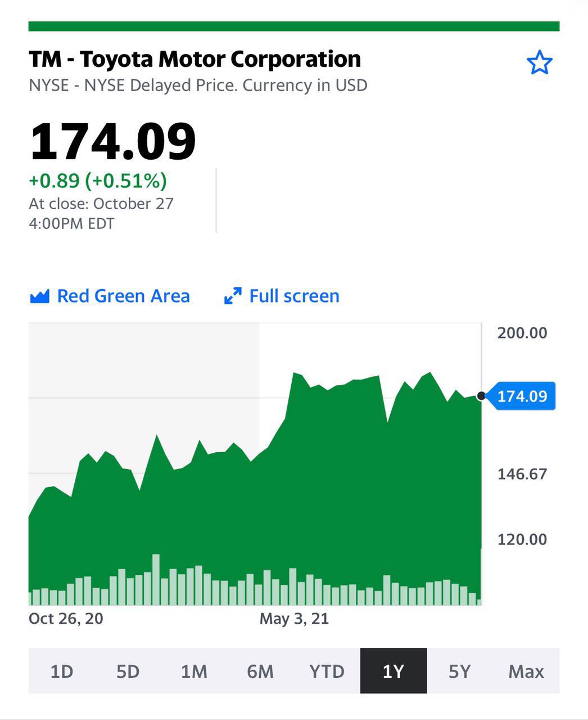Click the NYSE Delayed Price subtitle text
588x720 pixels.
pos(198,85)
